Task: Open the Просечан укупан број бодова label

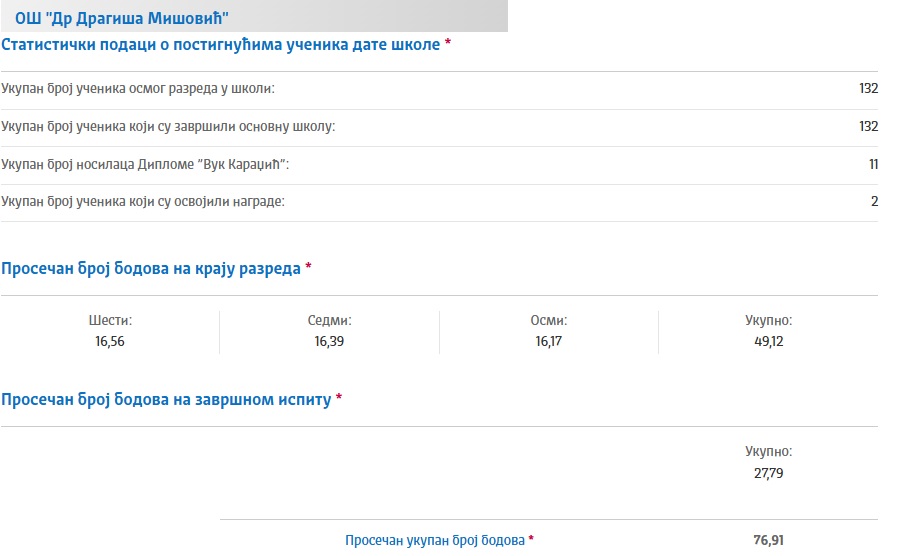Action: point(435,541)
